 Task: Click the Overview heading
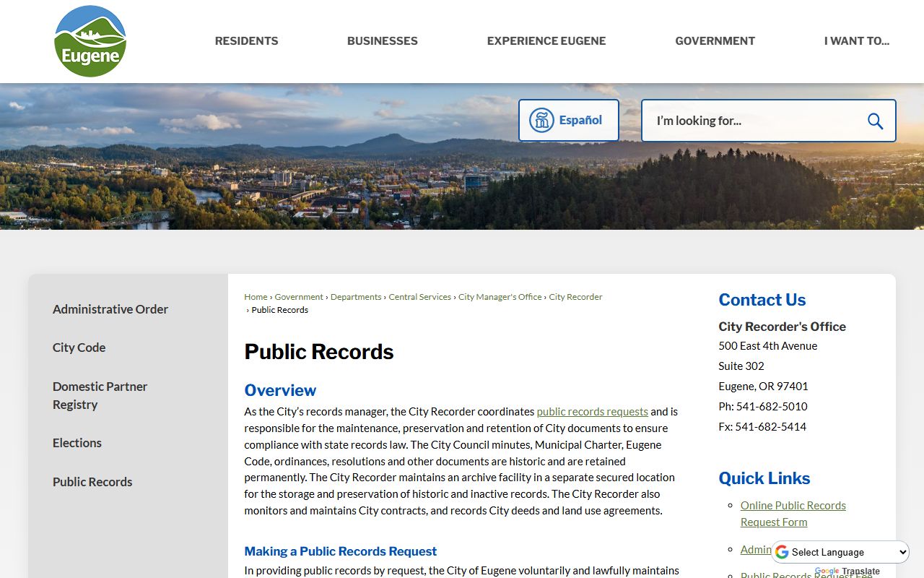coord(280,390)
